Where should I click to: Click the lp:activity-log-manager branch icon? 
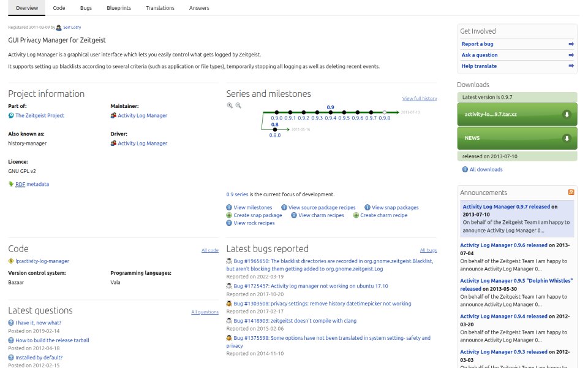pyautogui.click(x=11, y=261)
